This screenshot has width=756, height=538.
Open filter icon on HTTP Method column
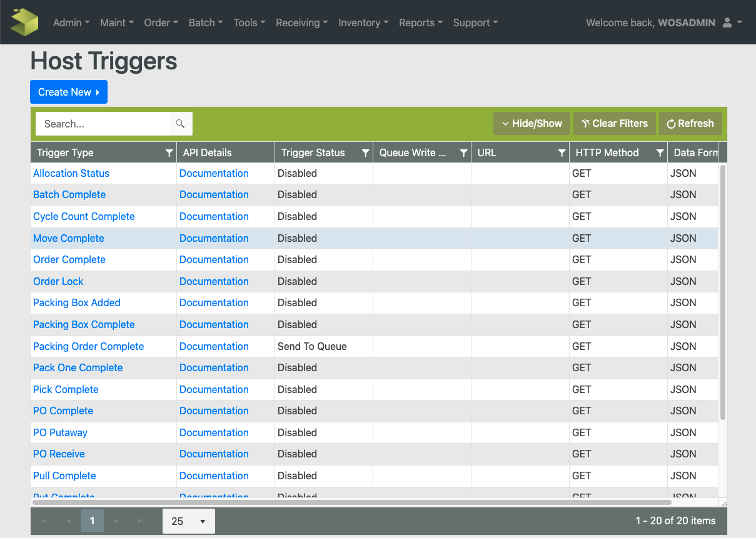[x=660, y=153]
